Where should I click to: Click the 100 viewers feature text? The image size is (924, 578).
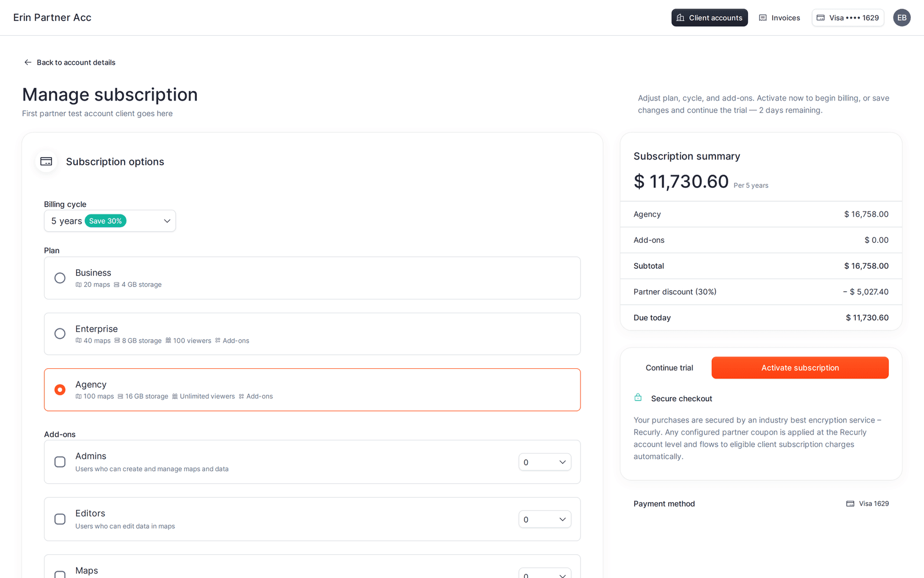tap(192, 341)
